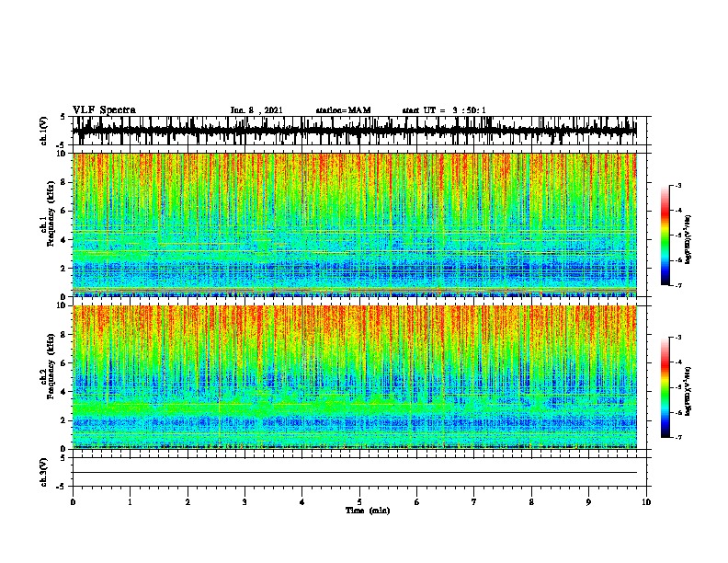Click the ch.2 color scale bar
This screenshot has height=563, width=728.
665,387
